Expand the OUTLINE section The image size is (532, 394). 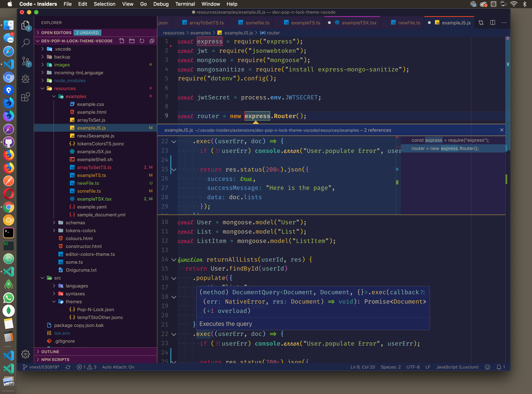point(50,351)
